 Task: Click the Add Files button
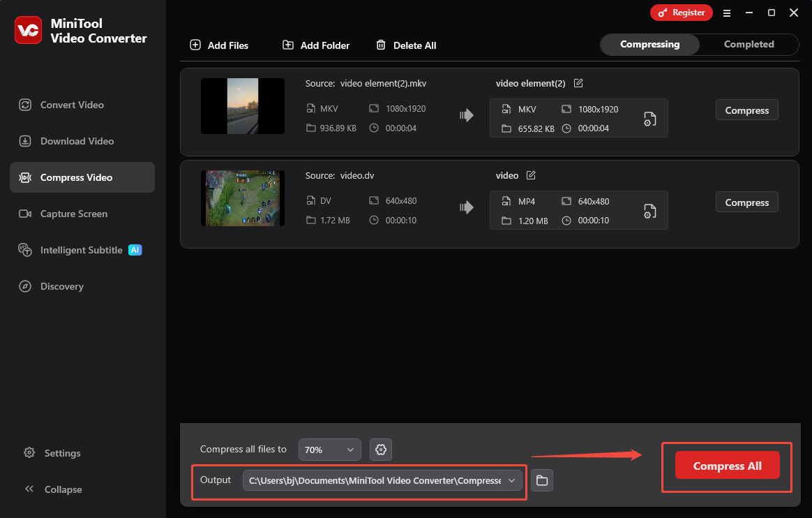pos(219,45)
